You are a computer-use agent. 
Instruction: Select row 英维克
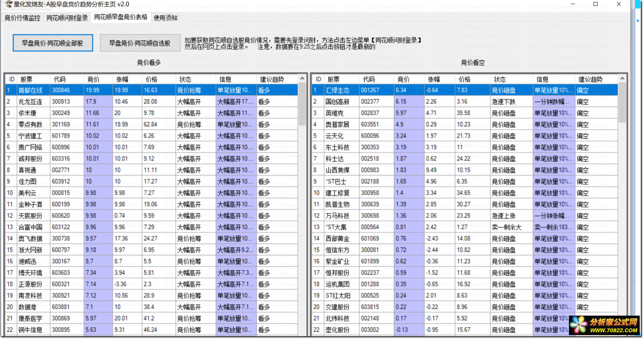pos(465,113)
